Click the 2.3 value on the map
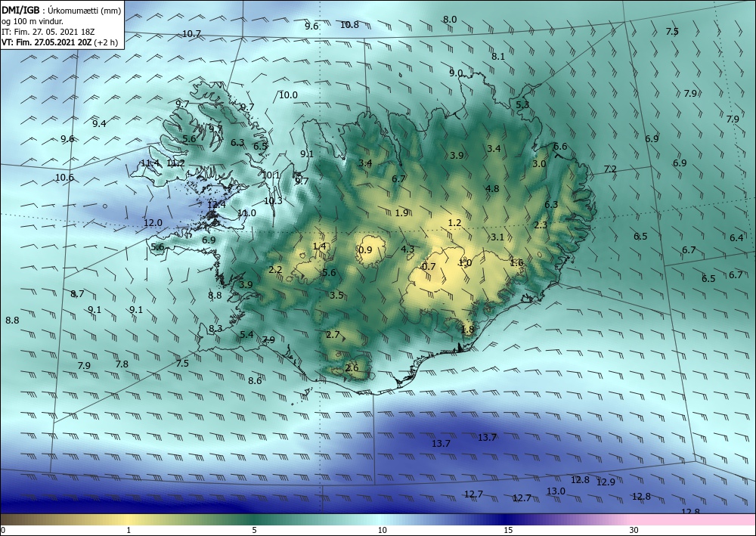The width and height of the screenshot is (756, 536). 541,225
